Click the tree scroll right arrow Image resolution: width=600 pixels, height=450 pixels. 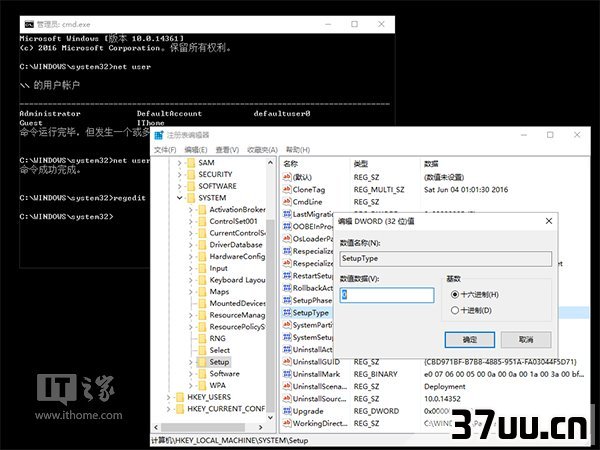(261, 427)
